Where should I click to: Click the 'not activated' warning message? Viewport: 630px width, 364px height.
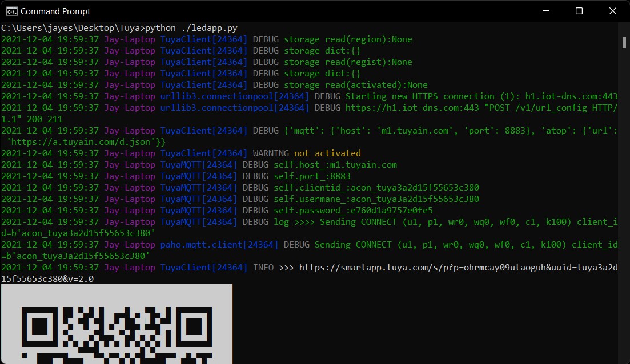tap(327, 153)
